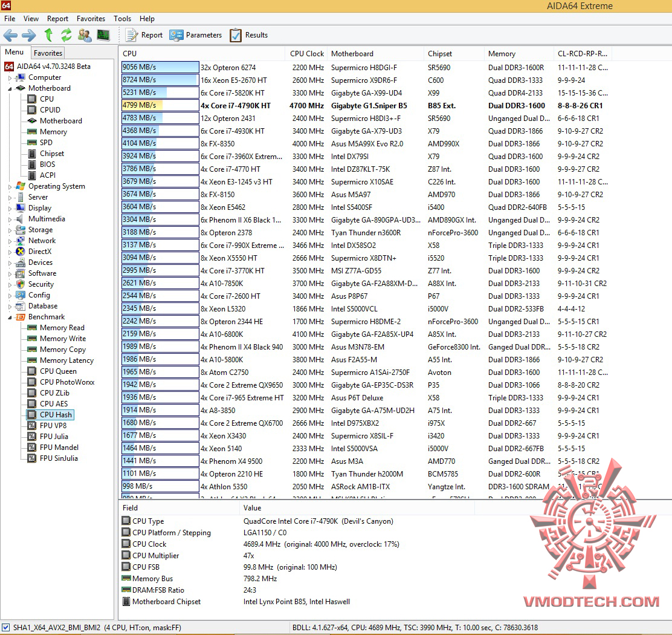This screenshot has height=635, width=672.
Task: Click the monitor diagnostics toolbar icon
Action: [x=103, y=35]
